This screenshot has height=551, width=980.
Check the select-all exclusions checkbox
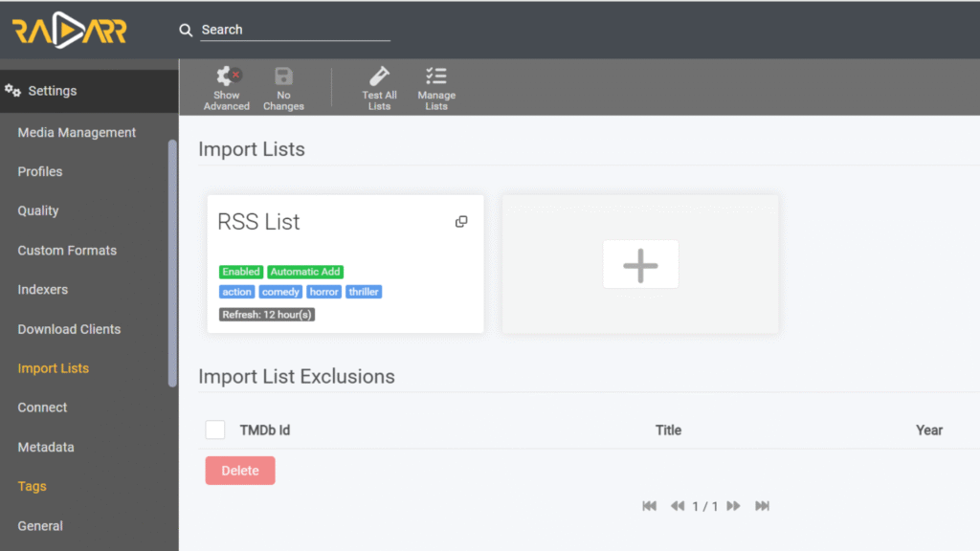[x=215, y=430]
